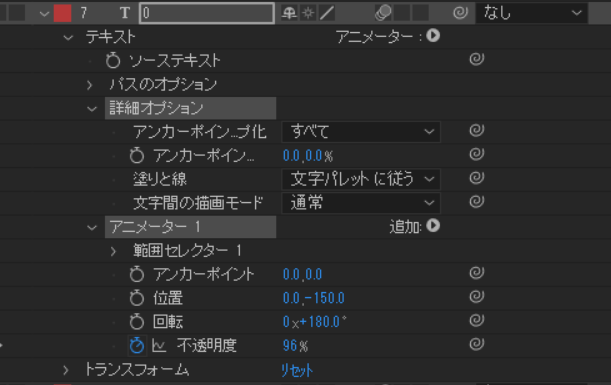Image resolution: width=611 pixels, height=385 pixels.
Task: Open the アニメーター add menu arrow
Action: [x=433, y=36]
